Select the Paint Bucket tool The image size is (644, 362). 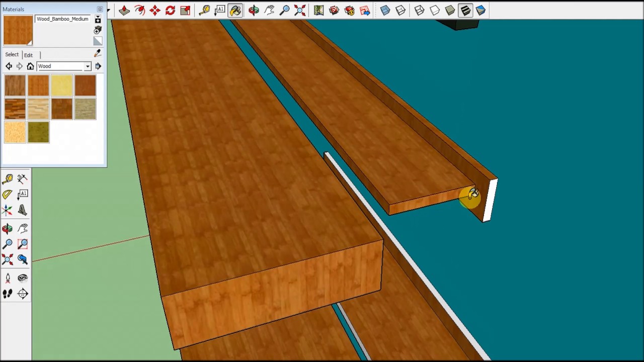235,10
